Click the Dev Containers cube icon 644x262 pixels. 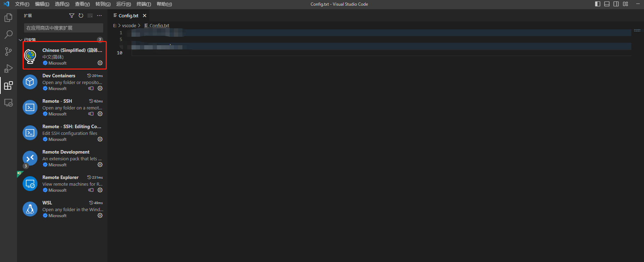tap(30, 82)
